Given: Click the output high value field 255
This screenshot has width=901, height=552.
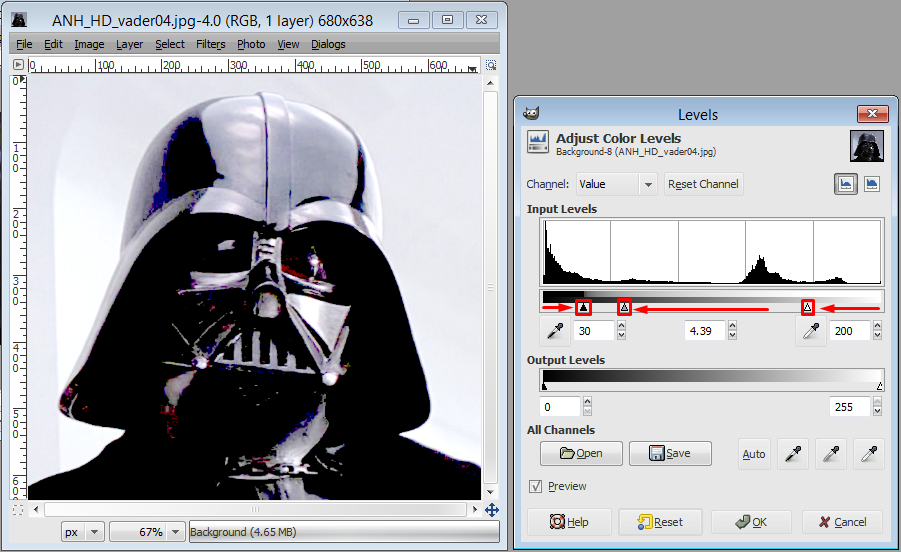Looking at the screenshot, I should point(850,407).
